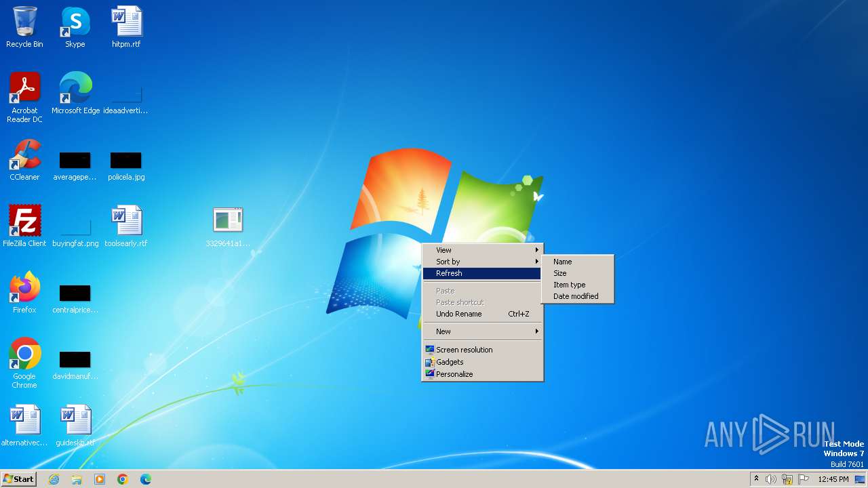Select the centralprice... file icon
Image resolution: width=868 pixels, height=488 pixels.
pyautogui.click(x=75, y=298)
